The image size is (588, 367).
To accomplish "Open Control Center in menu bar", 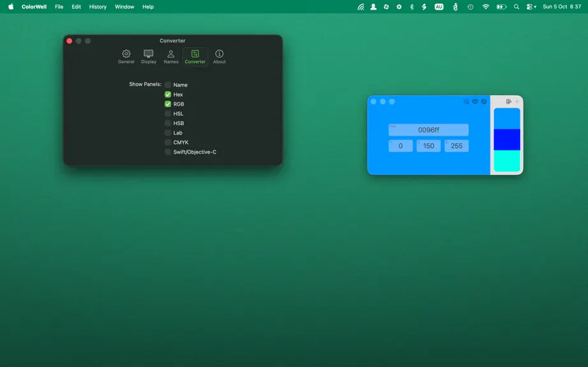I will 531,7.
